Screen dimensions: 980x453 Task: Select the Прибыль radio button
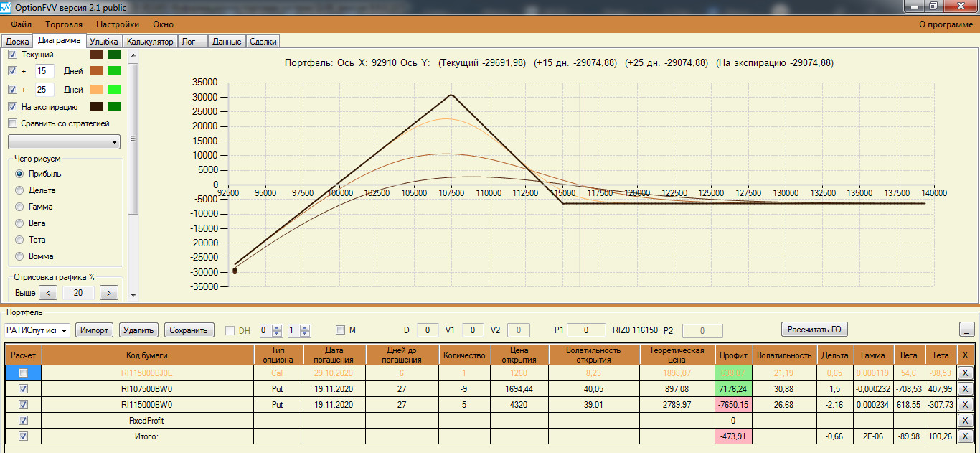pyautogui.click(x=19, y=174)
